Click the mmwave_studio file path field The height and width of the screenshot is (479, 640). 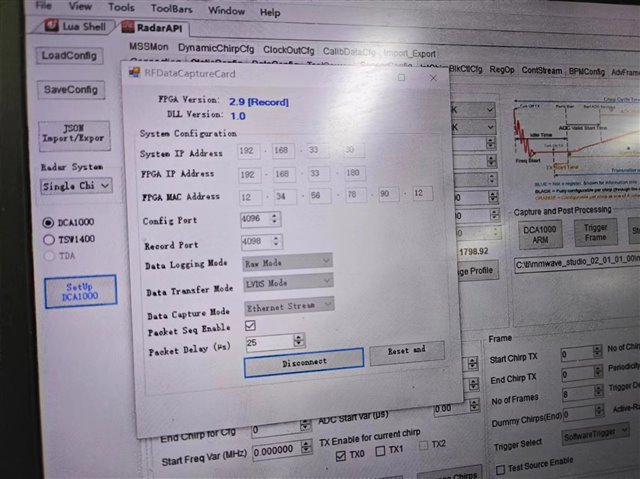(x=577, y=262)
